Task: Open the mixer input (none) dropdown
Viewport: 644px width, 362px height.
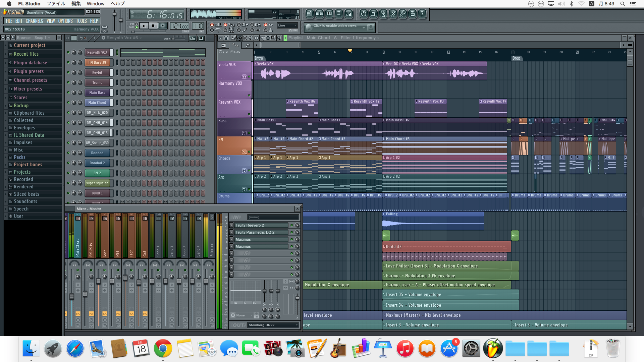Action: 273,217
